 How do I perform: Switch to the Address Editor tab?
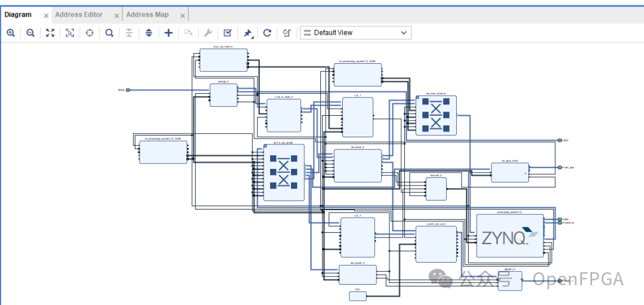79,14
